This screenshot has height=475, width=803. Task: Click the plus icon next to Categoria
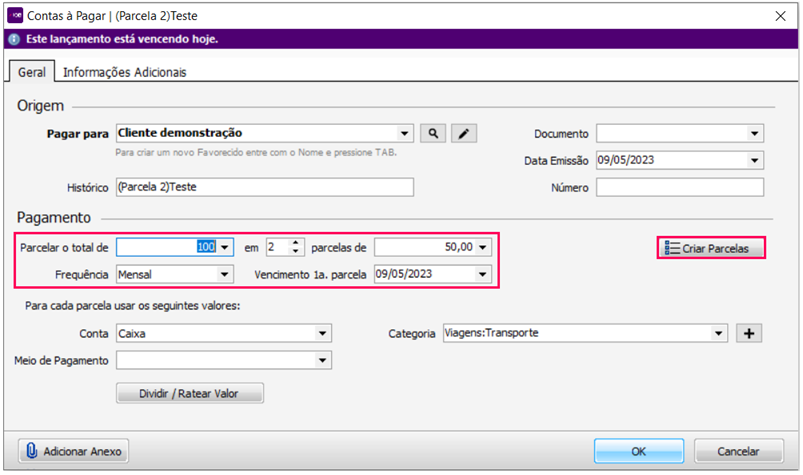coord(748,334)
